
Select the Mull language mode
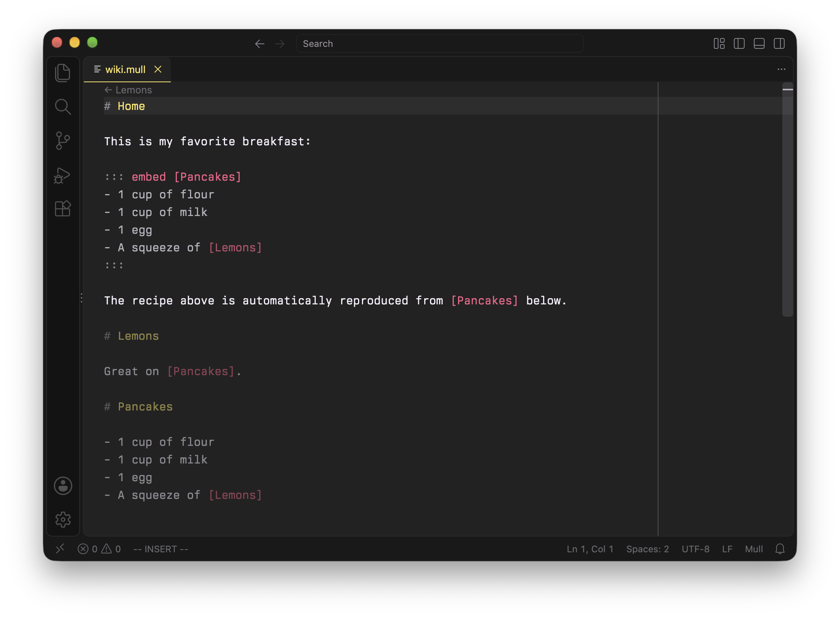click(x=753, y=549)
